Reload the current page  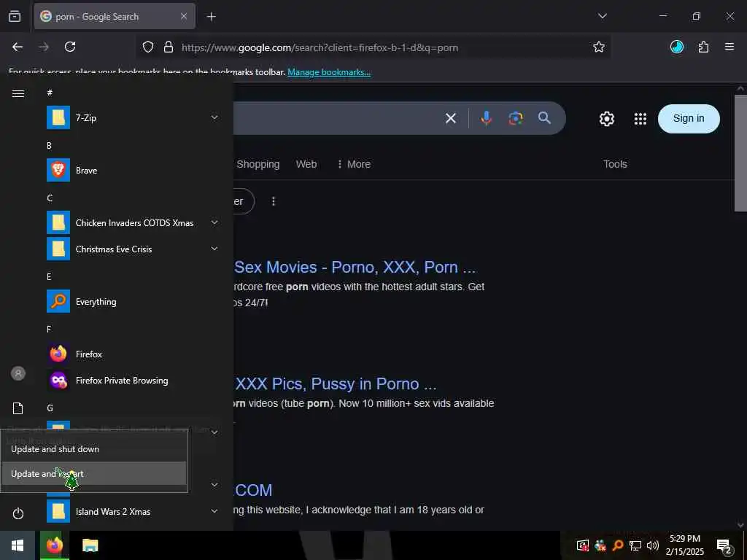click(x=70, y=47)
